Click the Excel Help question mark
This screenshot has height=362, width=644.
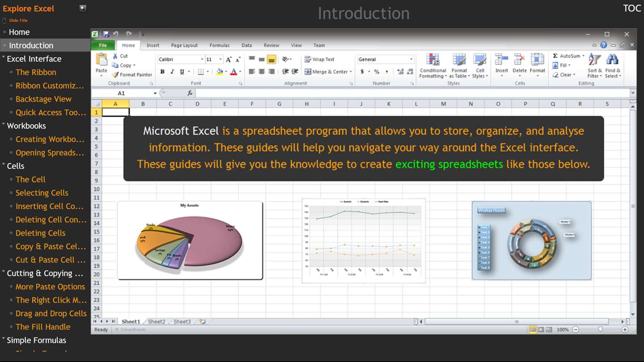click(x=604, y=45)
